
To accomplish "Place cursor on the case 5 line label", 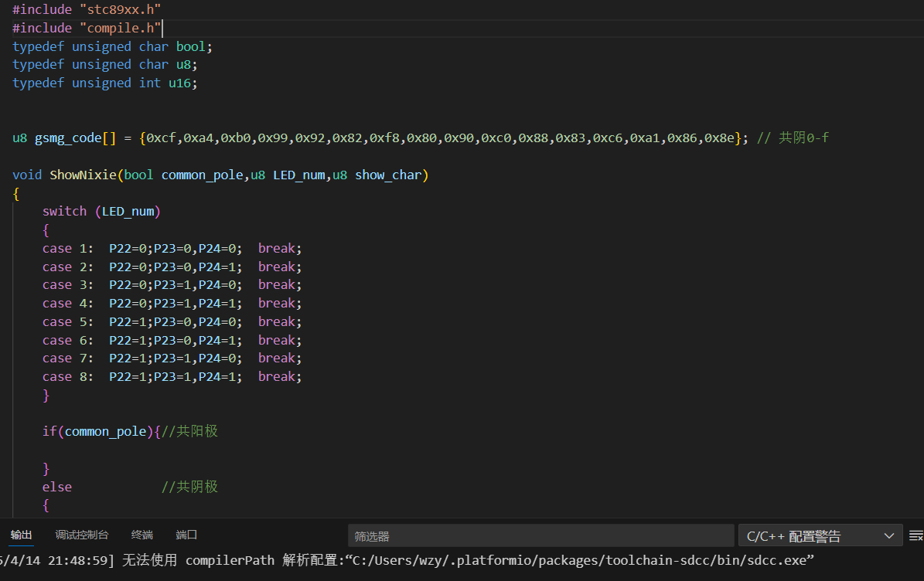I will click(67, 321).
